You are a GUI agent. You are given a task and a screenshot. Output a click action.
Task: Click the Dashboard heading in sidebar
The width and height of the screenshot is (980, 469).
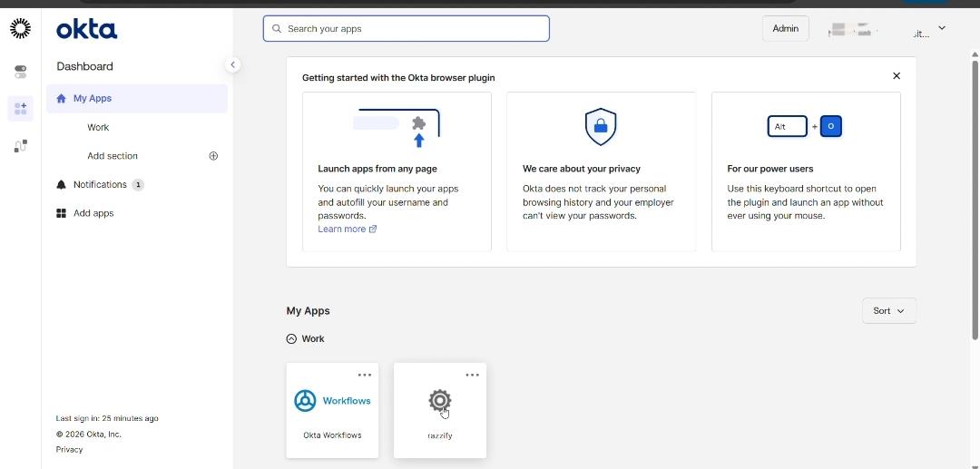[85, 66]
